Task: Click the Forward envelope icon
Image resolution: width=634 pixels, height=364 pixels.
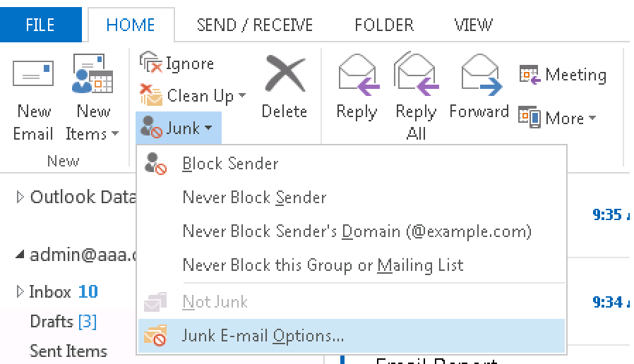Action: coord(482,75)
